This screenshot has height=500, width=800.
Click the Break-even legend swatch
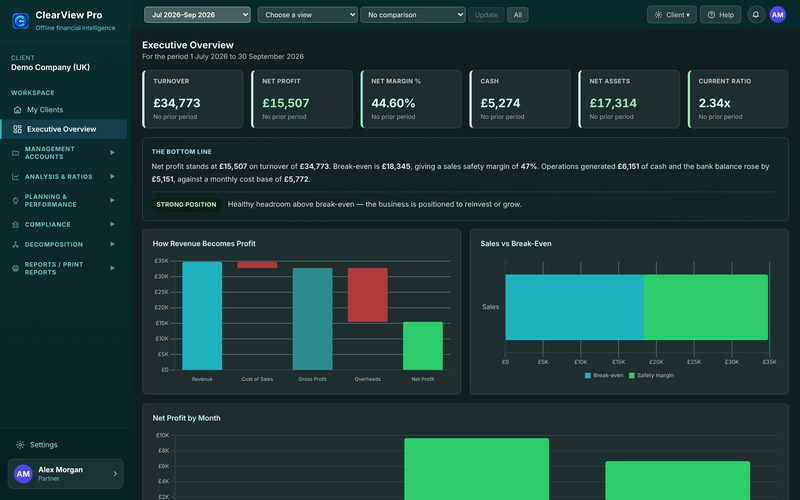point(588,376)
